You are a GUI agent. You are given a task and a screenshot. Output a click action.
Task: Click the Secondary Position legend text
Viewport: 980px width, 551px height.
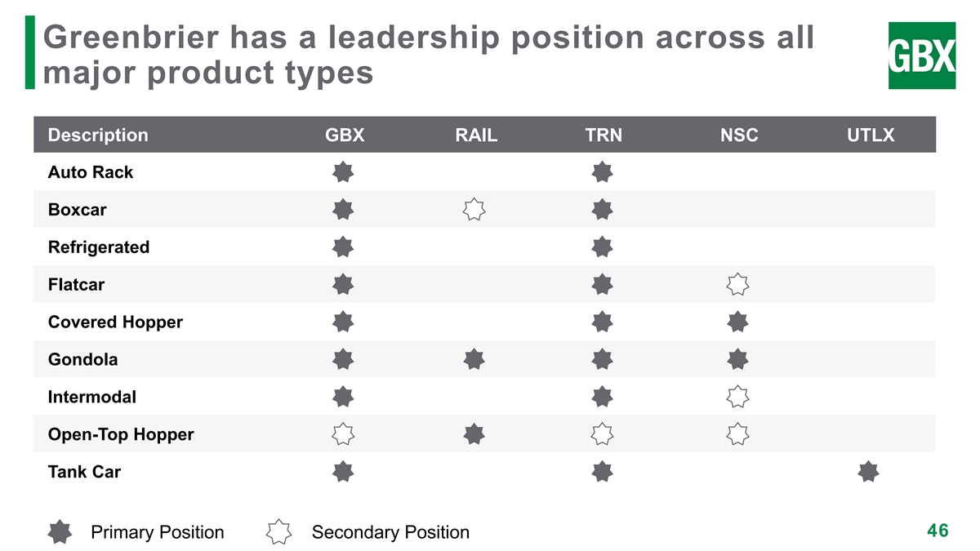390,533
